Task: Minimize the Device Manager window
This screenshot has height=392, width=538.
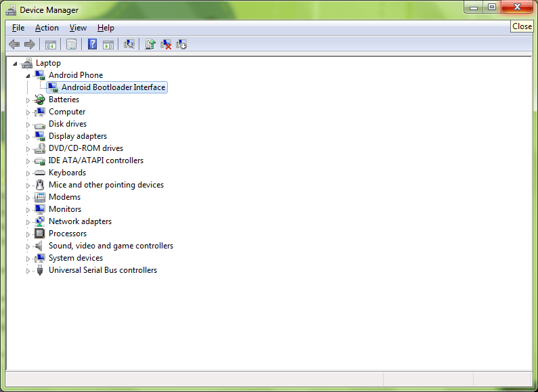Action: [474, 7]
